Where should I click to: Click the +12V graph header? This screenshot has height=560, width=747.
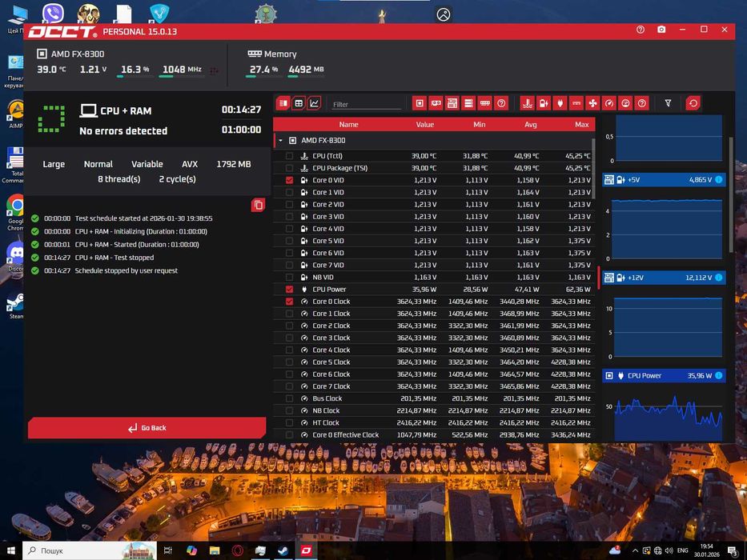pyautogui.click(x=664, y=278)
